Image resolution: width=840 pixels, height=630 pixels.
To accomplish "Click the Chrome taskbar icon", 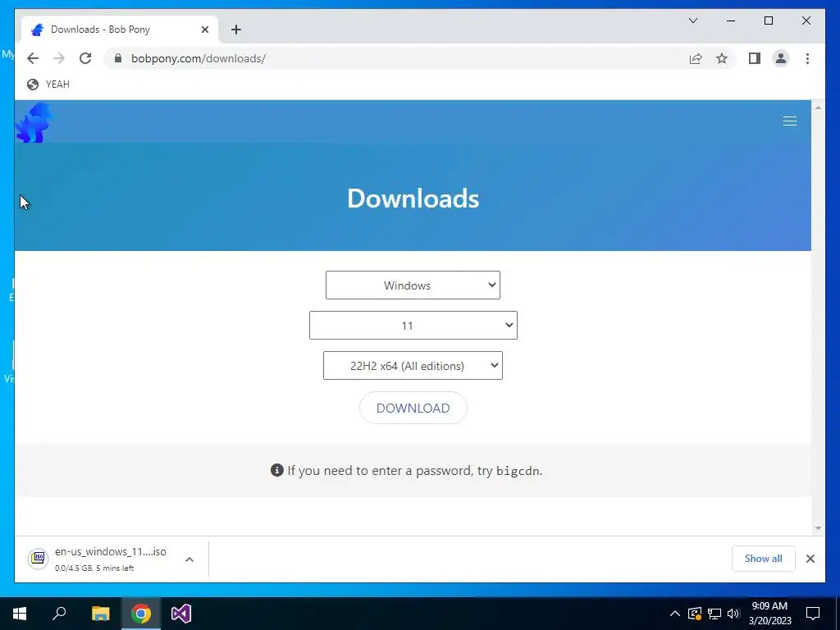I will [x=141, y=614].
